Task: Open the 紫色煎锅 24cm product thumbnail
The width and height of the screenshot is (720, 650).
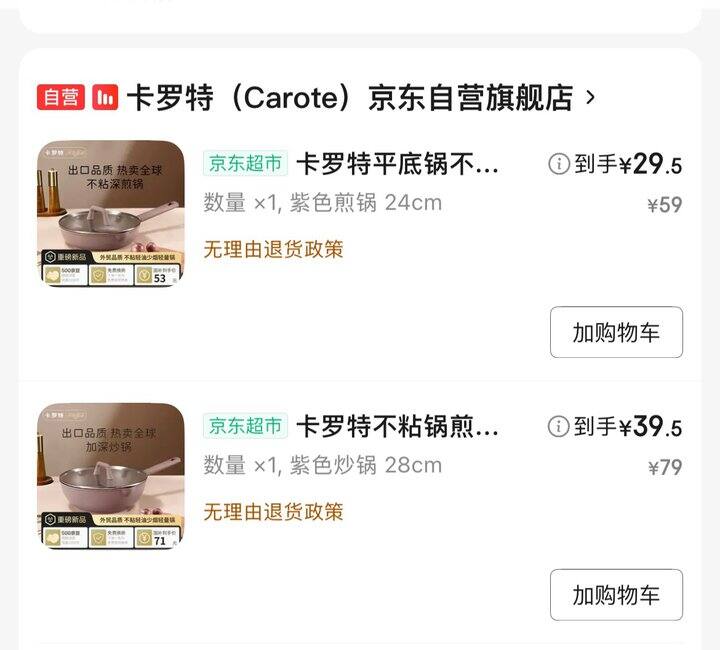Action: [x=111, y=213]
